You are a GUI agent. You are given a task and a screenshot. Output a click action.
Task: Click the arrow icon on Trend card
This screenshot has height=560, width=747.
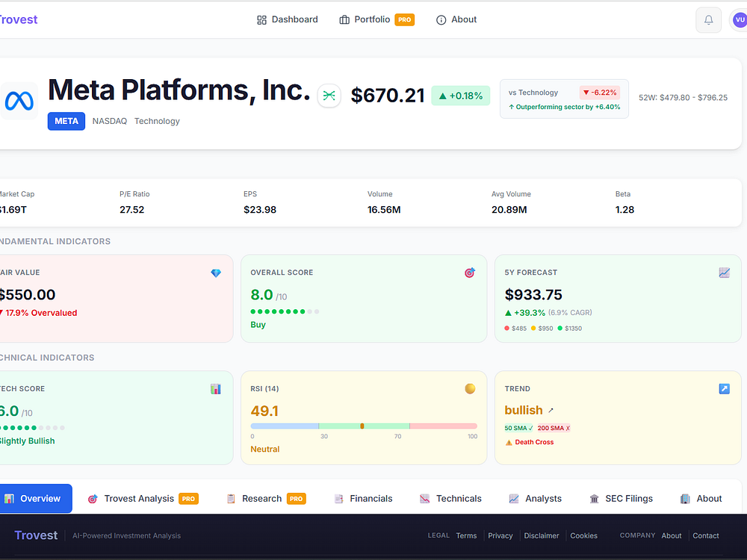[x=724, y=389]
